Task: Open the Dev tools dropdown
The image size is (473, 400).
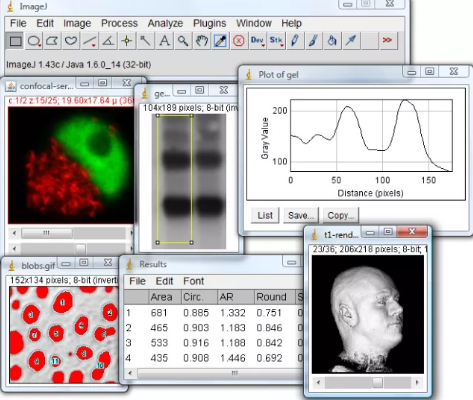Action: (x=258, y=41)
